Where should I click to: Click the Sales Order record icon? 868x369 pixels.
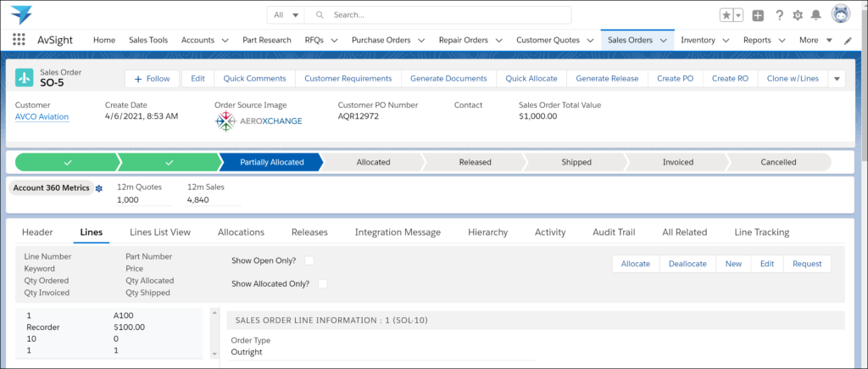tap(25, 78)
